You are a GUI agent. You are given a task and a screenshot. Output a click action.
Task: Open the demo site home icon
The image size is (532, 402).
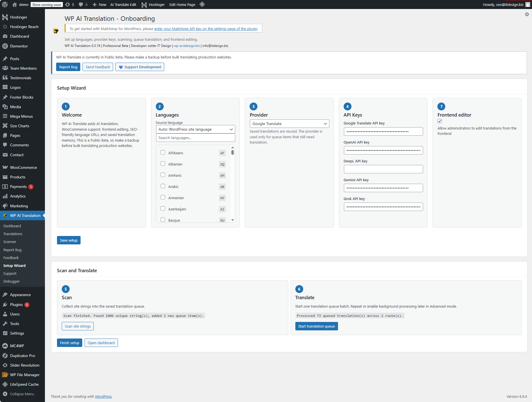tap(15, 4)
